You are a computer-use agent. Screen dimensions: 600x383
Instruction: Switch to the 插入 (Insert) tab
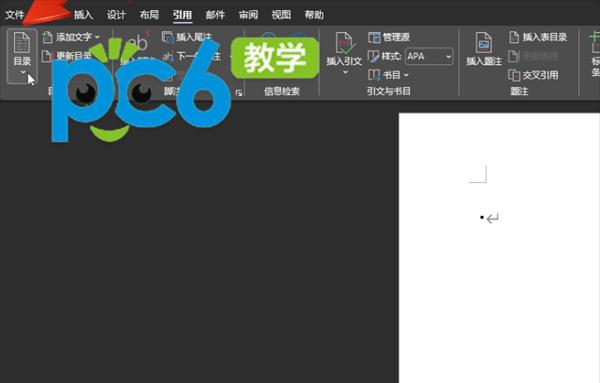(x=83, y=15)
